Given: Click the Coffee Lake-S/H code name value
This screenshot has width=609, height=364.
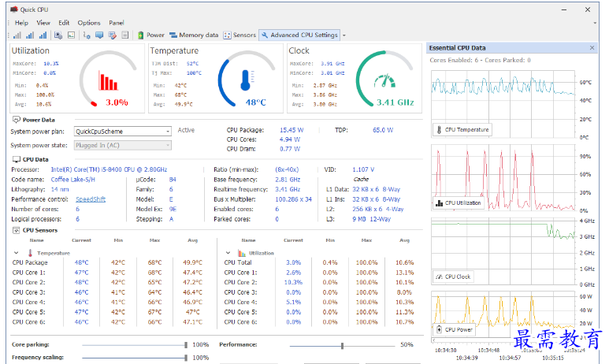Looking at the screenshot, I should (72, 180).
